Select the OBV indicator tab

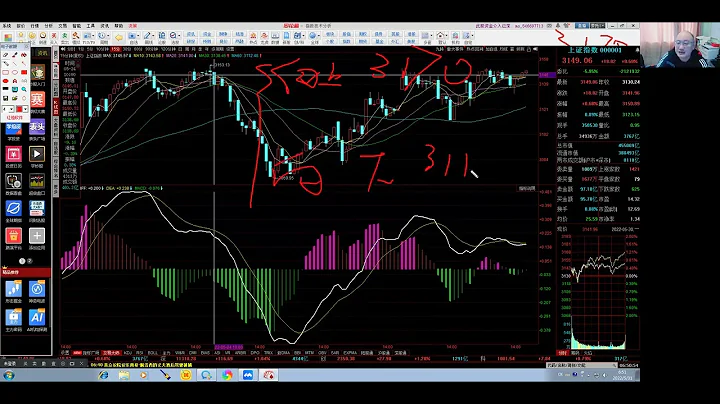tap(322, 353)
